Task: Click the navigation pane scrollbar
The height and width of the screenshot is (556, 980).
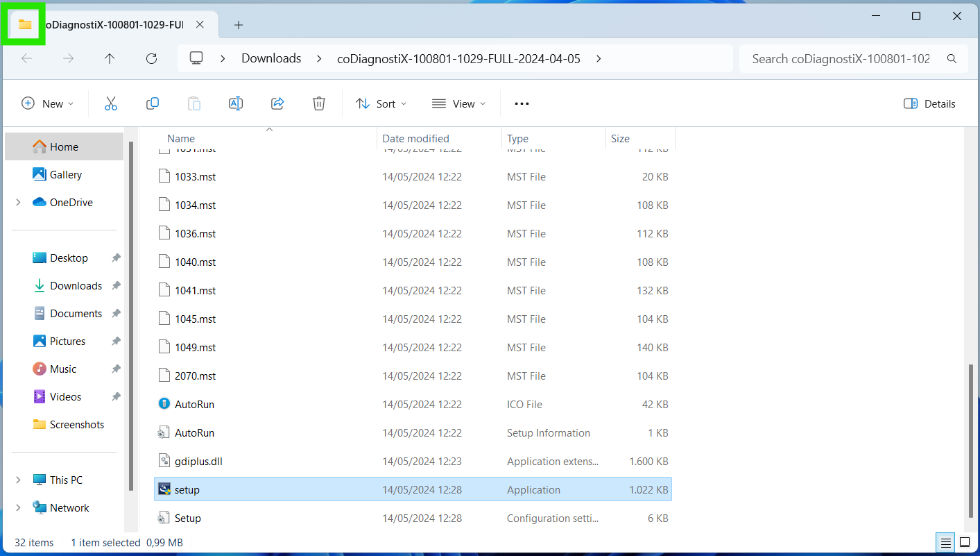Action: (x=130, y=315)
